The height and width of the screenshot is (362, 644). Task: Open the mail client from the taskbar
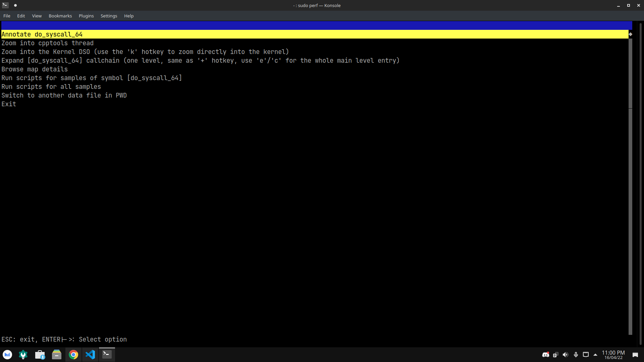point(7,354)
